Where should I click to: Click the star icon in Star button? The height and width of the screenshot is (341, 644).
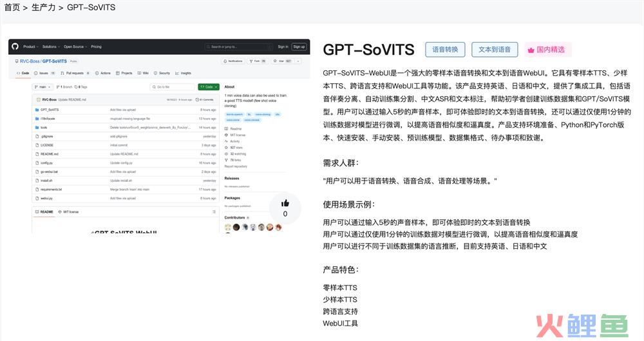275,61
